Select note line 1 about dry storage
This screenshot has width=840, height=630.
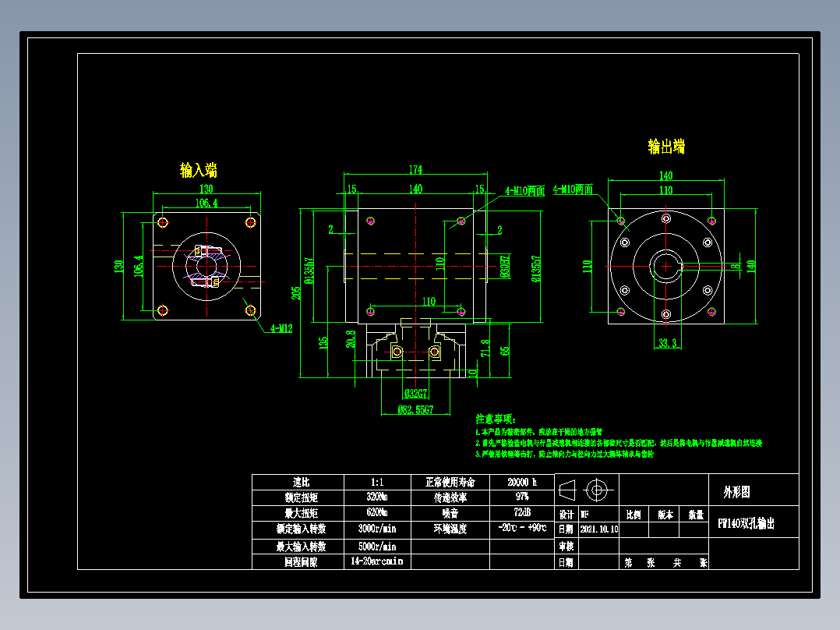pos(539,432)
